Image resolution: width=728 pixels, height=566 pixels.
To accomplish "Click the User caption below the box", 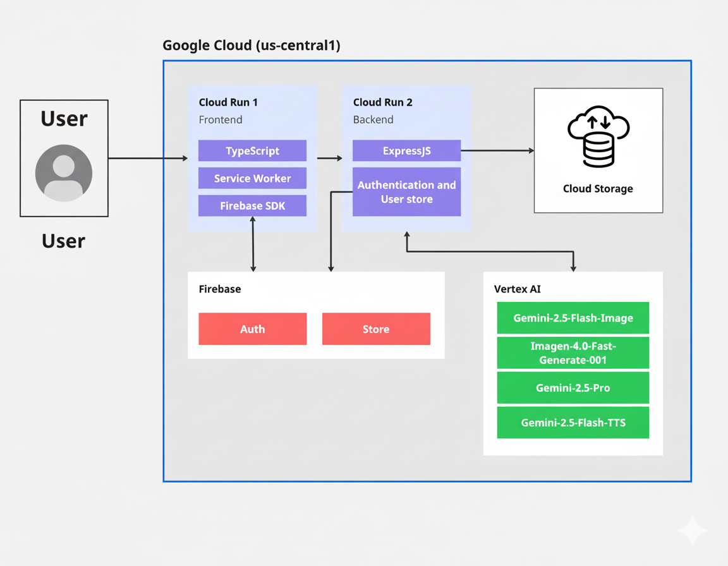I will click(x=64, y=241).
